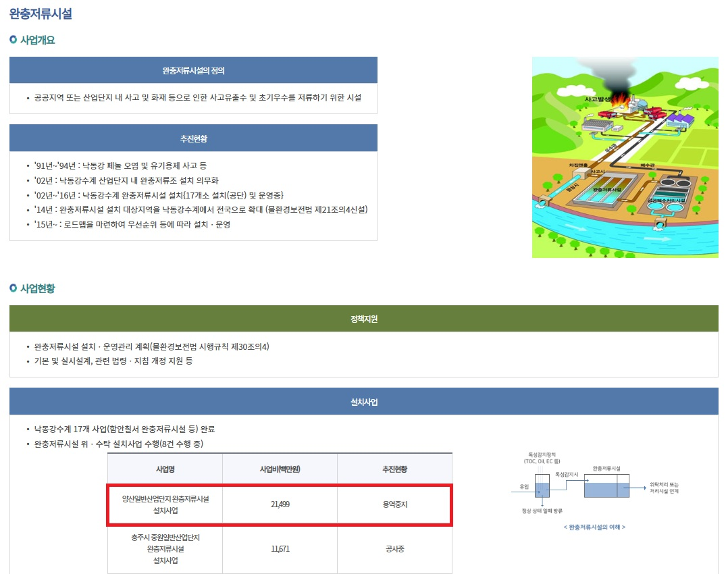Screen dimensions: 728x574
Task: Click the 양산일반산업단지 완충저류시설 설치사업 cell
Action: pyautogui.click(x=165, y=505)
